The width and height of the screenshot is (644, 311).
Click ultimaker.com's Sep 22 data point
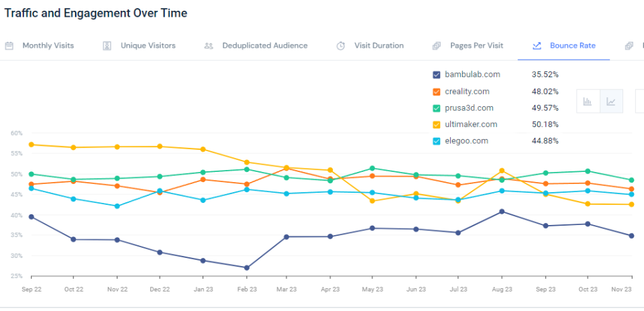pyautogui.click(x=32, y=144)
